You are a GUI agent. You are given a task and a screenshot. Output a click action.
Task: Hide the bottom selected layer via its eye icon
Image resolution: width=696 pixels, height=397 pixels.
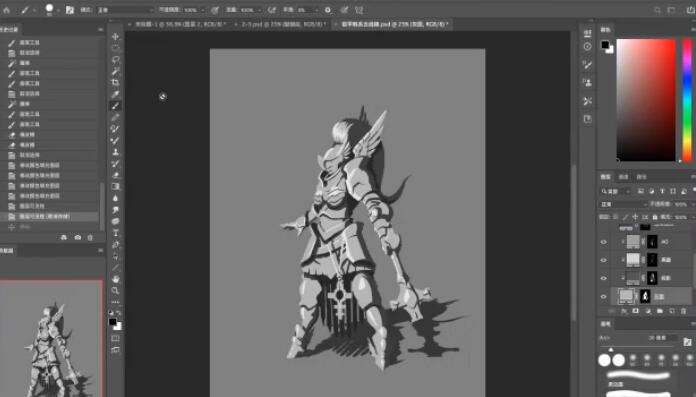(604, 296)
